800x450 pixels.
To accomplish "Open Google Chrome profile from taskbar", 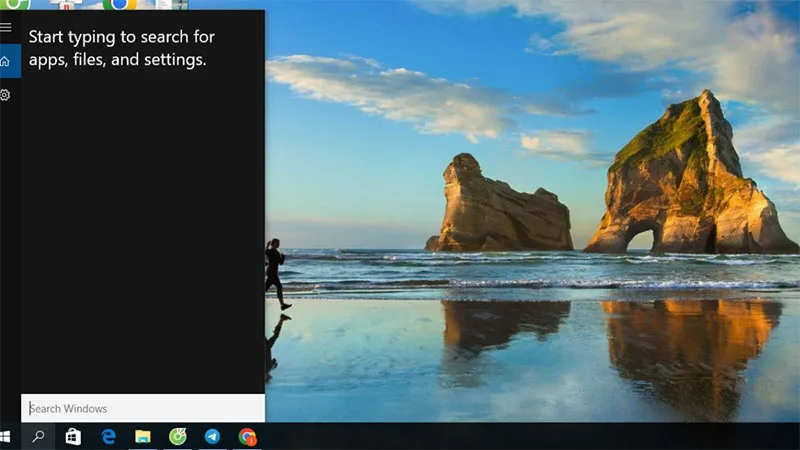I will click(247, 437).
